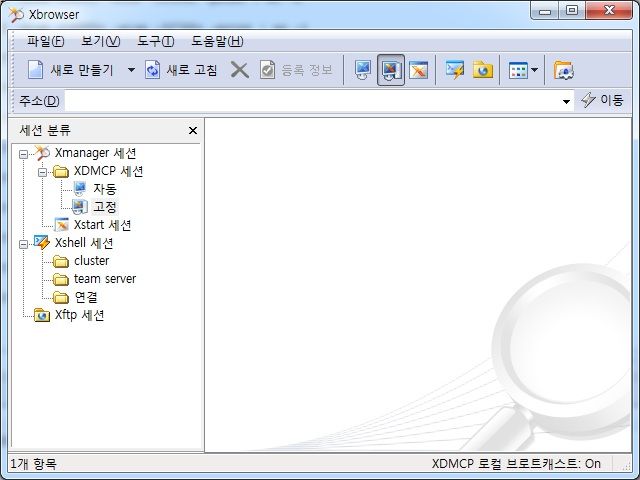Select Xftp 세션 in the tree
Viewport: 640px width, 480px height.
coord(80,315)
